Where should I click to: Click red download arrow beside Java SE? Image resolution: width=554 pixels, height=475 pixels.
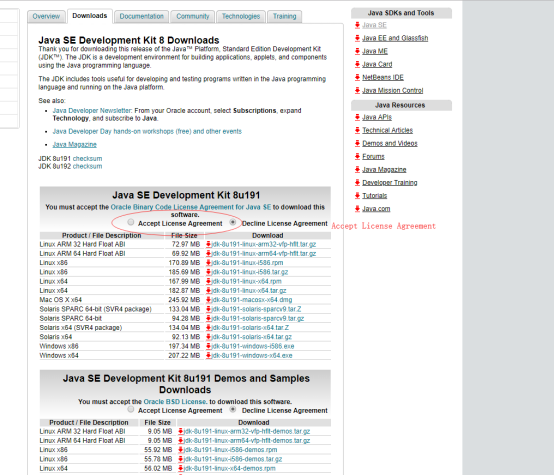point(357,25)
